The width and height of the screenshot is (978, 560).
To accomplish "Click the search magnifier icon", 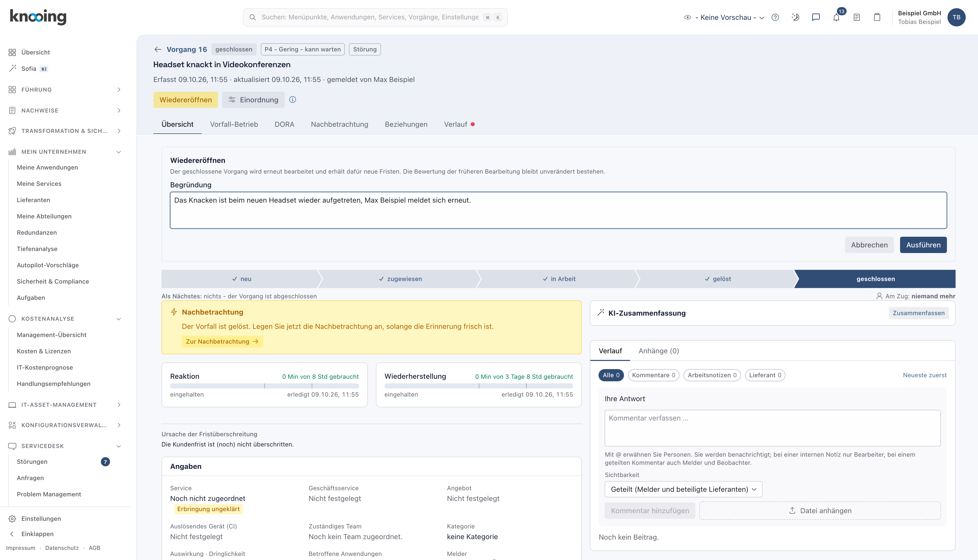I will pos(252,17).
